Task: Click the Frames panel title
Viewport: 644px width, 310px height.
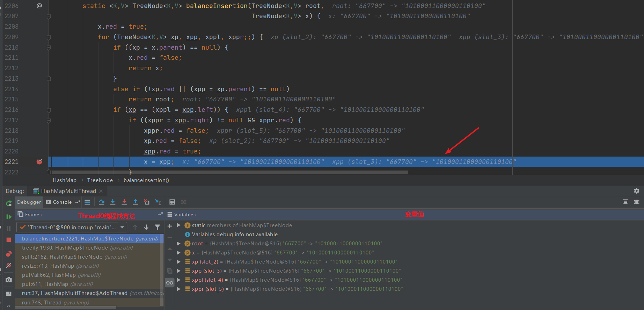Action: click(x=33, y=215)
